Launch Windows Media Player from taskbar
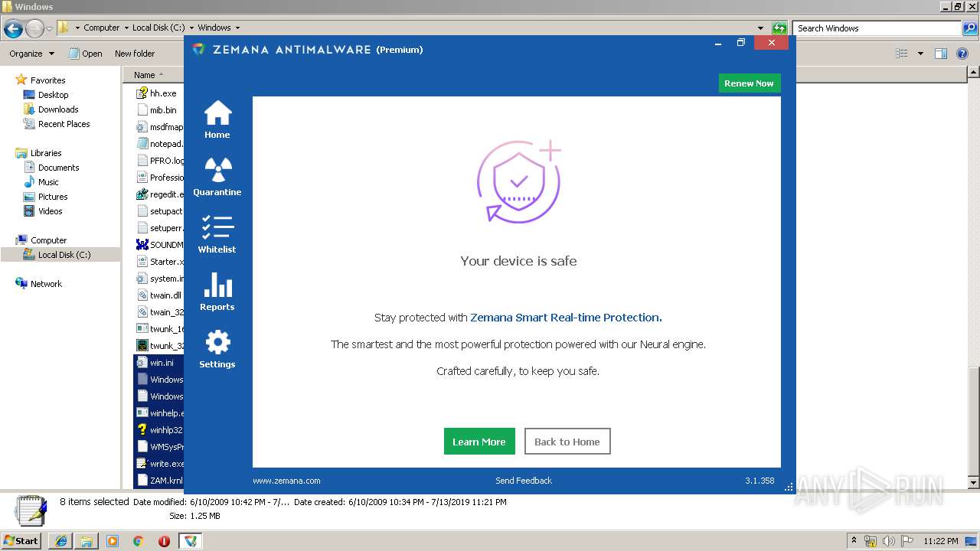The image size is (980, 551). (113, 541)
